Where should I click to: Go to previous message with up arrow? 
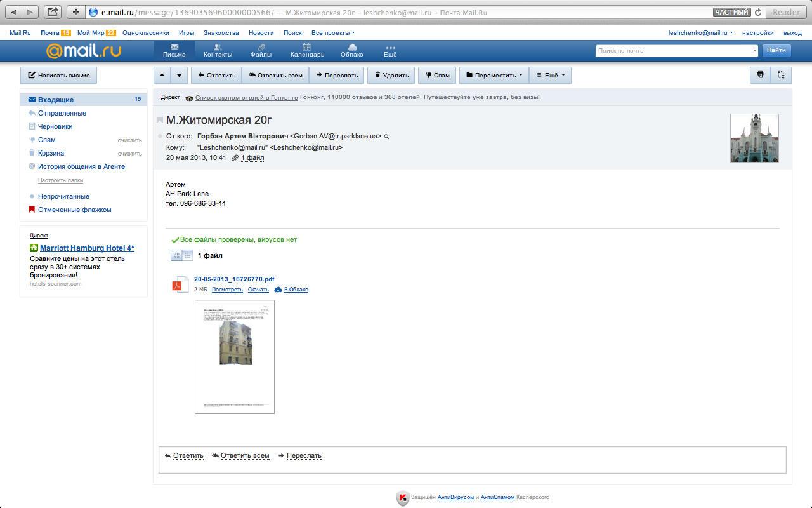coord(162,75)
